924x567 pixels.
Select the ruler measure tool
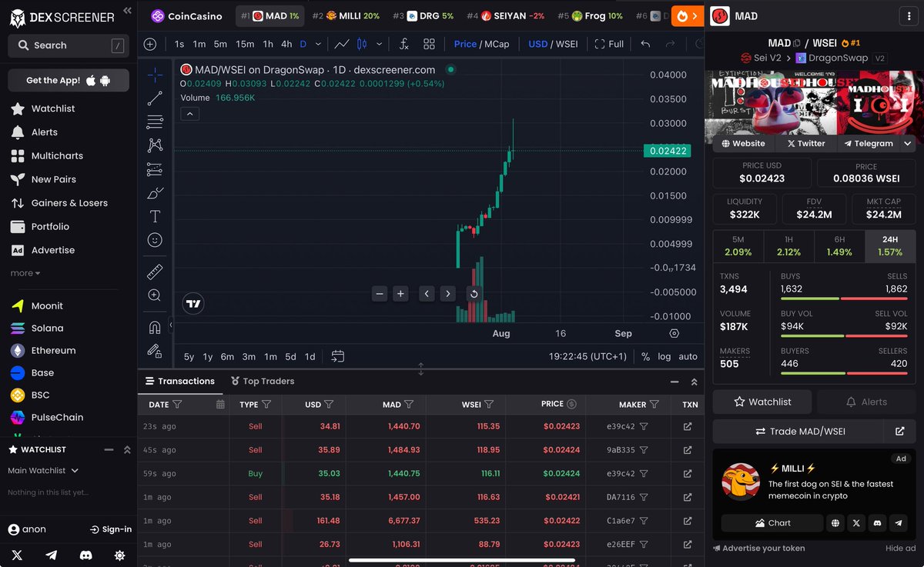tap(155, 272)
